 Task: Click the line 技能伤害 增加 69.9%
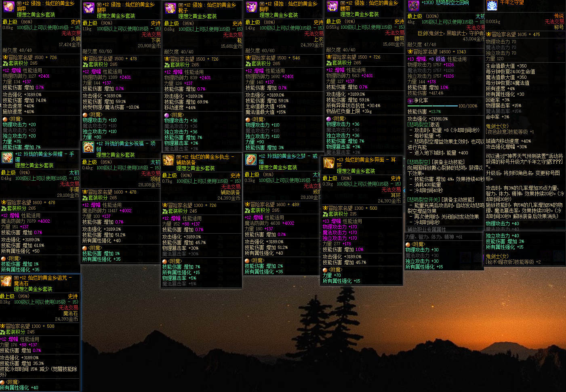click(x=187, y=102)
